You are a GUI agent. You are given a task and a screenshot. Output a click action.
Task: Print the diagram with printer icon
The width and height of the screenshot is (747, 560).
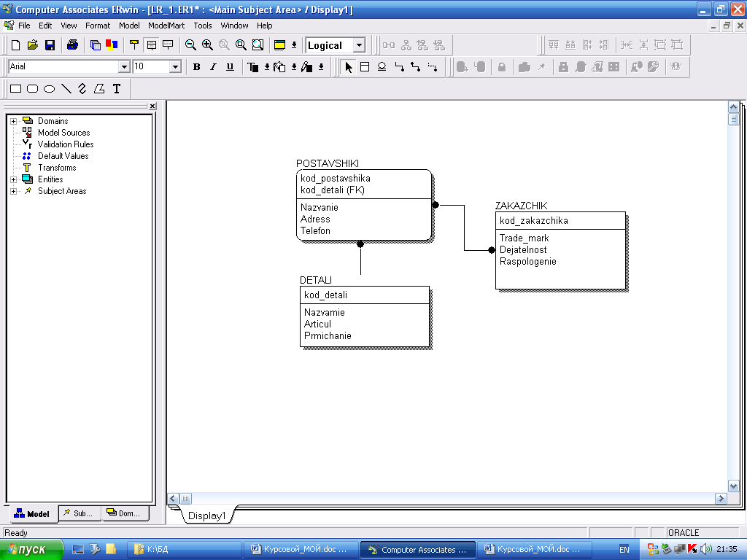pyautogui.click(x=72, y=45)
